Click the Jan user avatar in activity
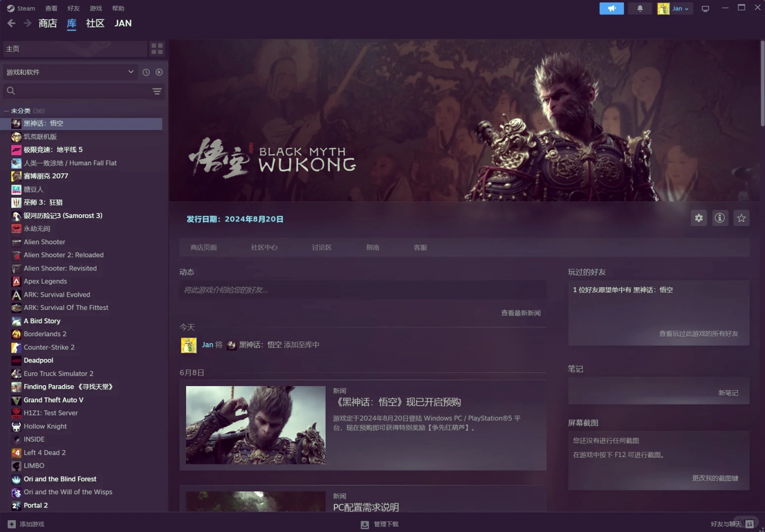765x532 pixels. pyautogui.click(x=189, y=345)
